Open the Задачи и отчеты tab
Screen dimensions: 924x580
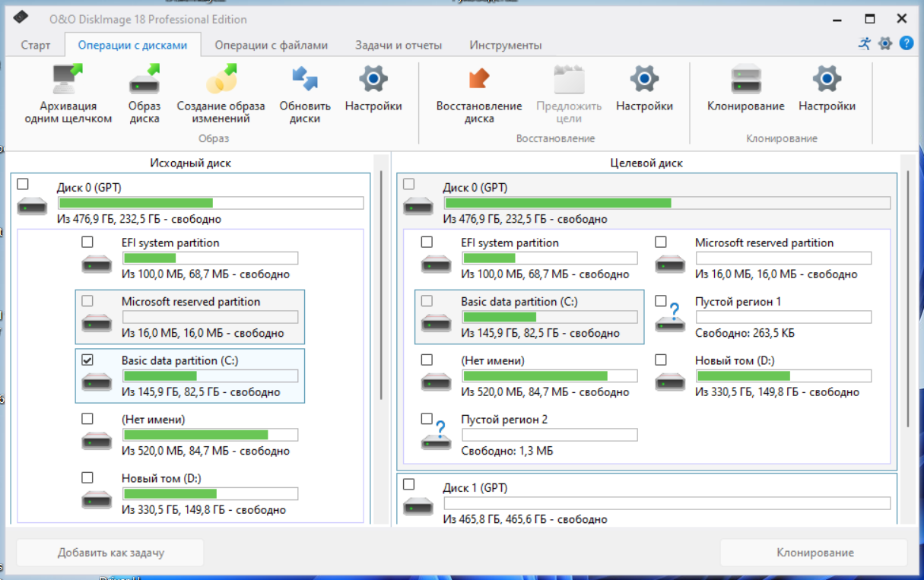click(x=398, y=45)
